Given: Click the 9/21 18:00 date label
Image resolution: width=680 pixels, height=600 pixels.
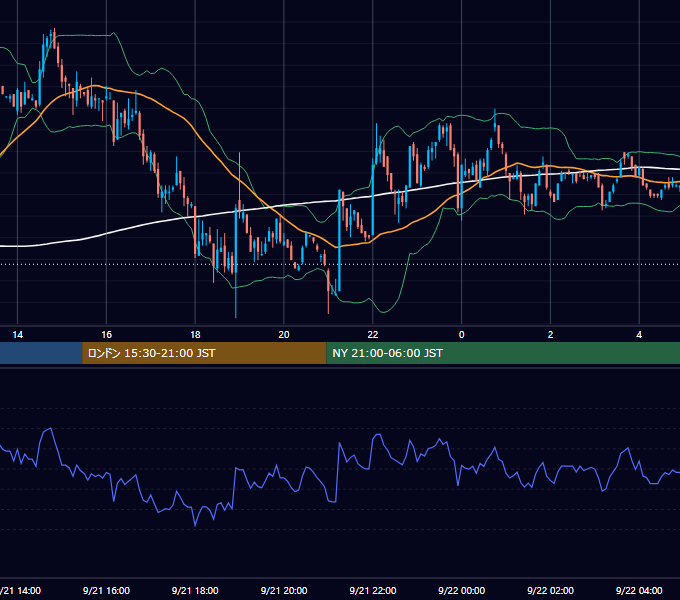Looking at the screenshot, I should [195, 590].
